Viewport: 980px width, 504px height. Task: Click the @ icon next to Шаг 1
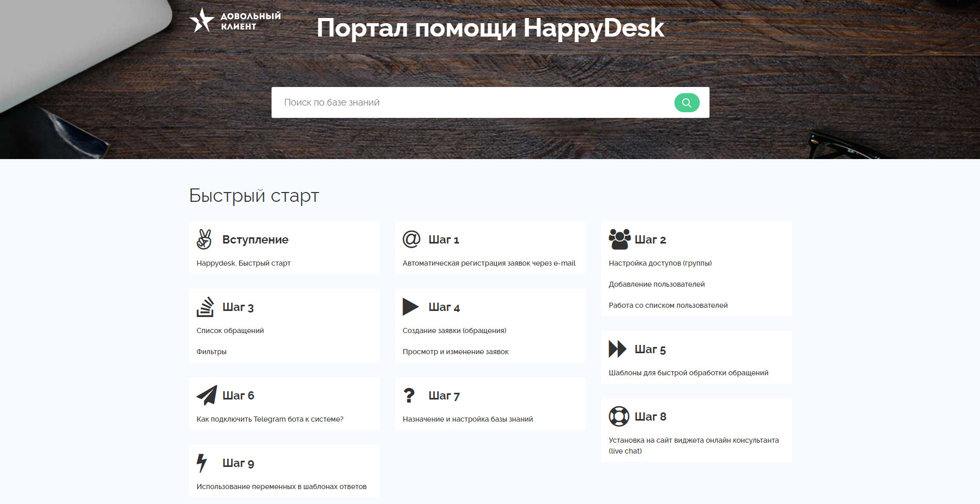(412, 239)
